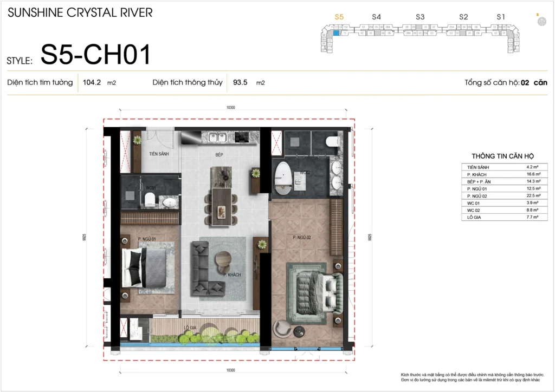Select the S1 block label
This screenshot has height=392, width=555.
tap(501, 17)
